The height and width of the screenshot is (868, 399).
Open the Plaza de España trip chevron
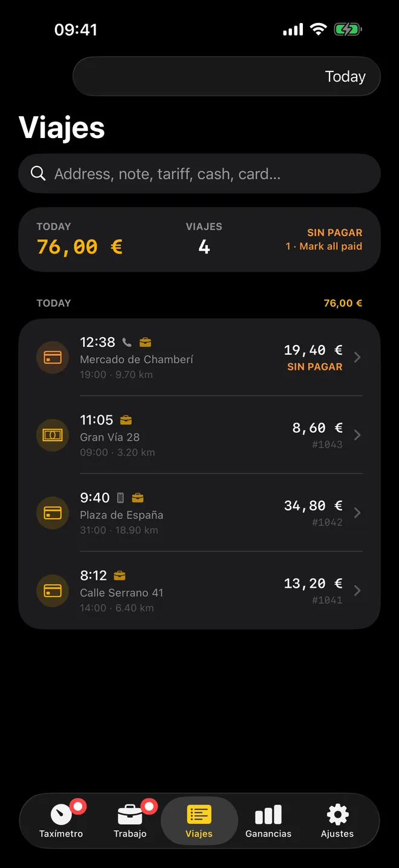click(x=357, y=513)
